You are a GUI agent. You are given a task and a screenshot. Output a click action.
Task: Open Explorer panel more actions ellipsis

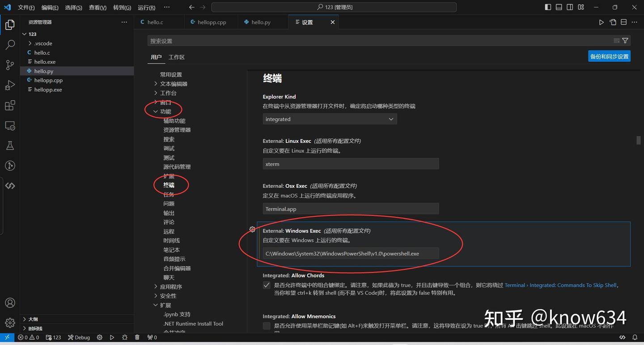124,22
